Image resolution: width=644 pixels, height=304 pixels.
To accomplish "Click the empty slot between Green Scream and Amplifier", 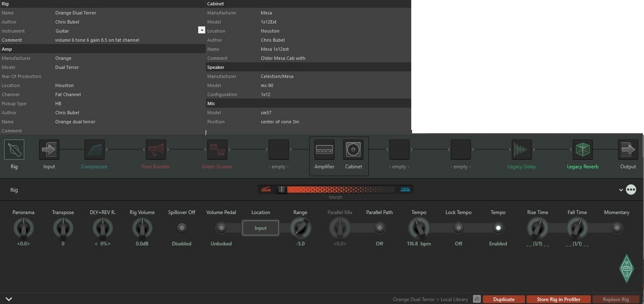I will tap(279, 149).
